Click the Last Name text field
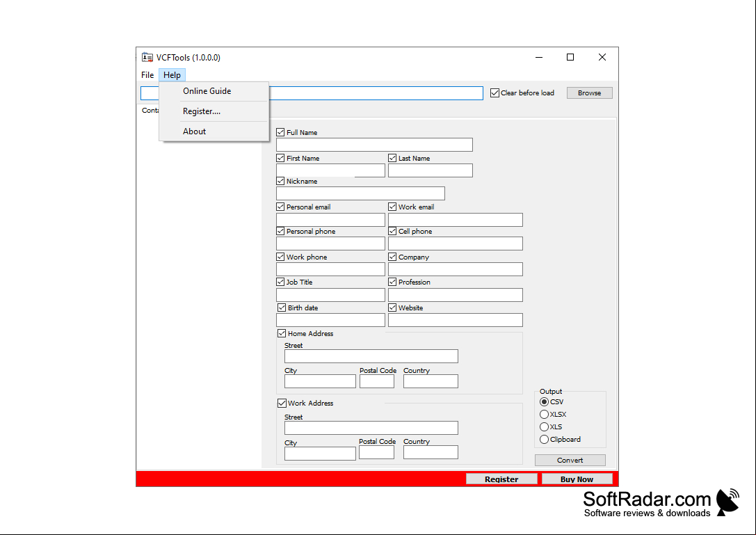 (x=430, y=170)
